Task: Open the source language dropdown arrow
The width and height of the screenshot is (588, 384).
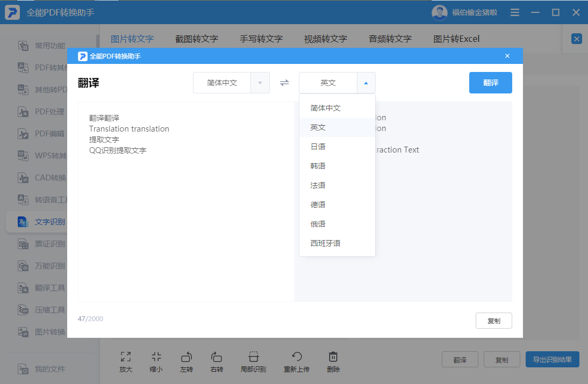Action: 260,83
